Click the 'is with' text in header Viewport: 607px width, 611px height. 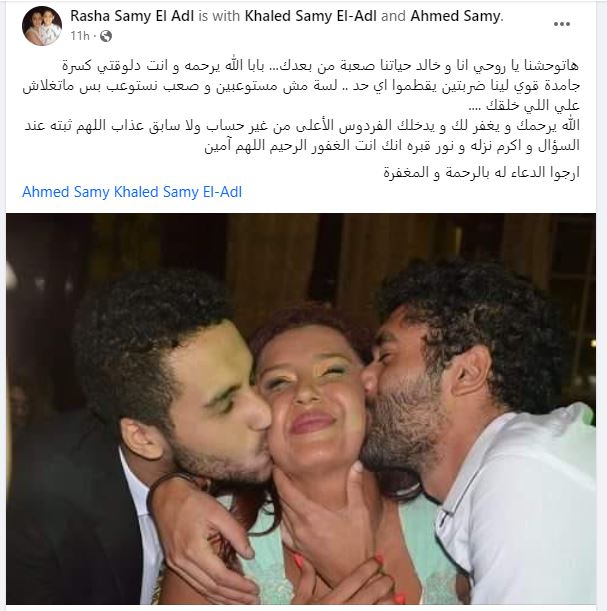coord(219,16)
